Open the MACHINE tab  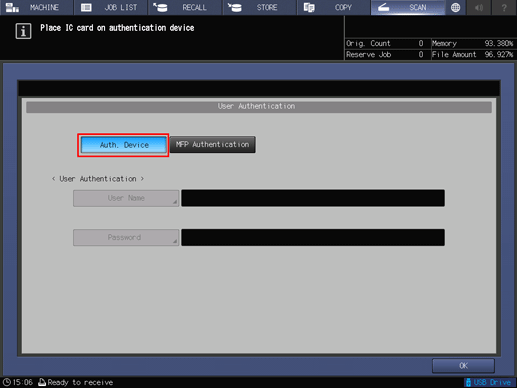pyautogui.click(x=37, y=7)
